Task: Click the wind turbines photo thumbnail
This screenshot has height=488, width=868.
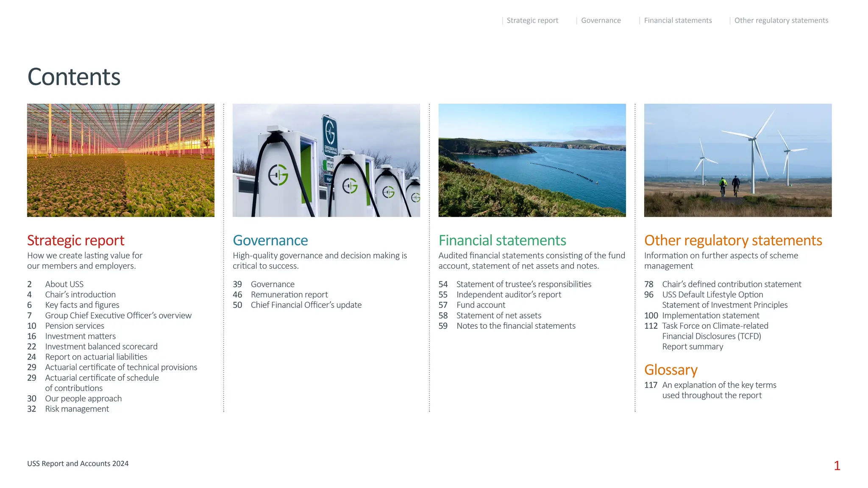Action: click(x=737, y=160)
